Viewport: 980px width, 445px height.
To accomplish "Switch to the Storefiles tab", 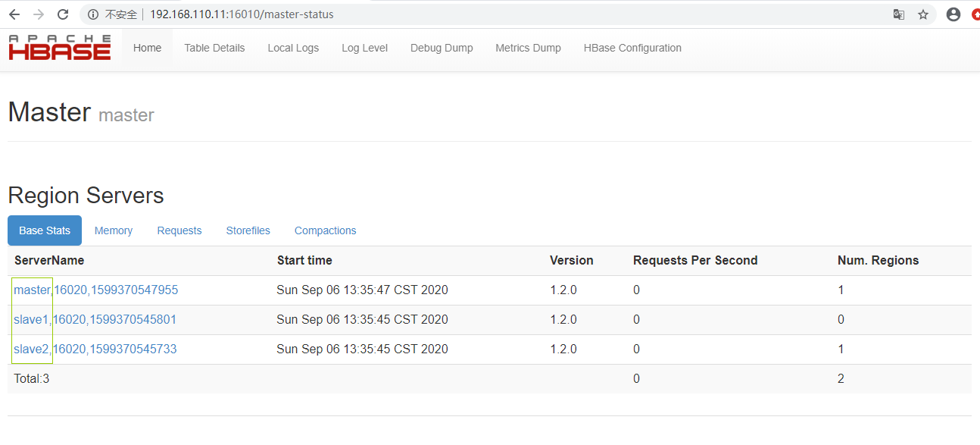I will coord(248,230).
